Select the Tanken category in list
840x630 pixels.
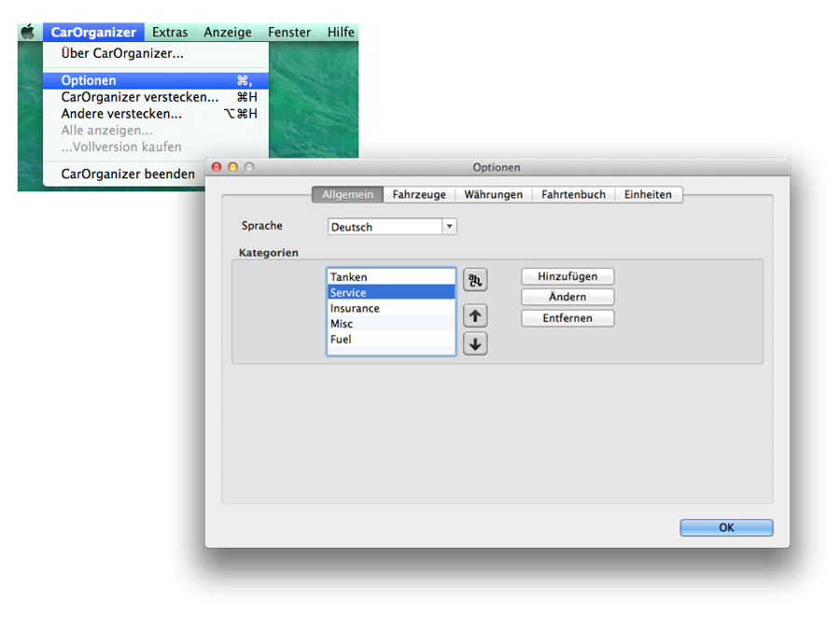[x=390, y=277]
